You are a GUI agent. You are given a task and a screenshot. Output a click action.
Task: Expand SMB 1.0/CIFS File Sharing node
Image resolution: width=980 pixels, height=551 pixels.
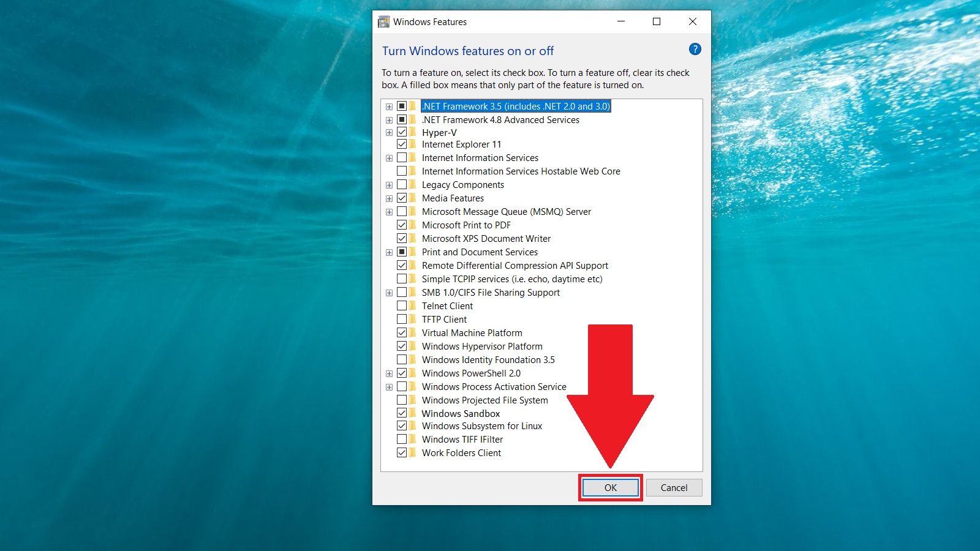[389, 293]
